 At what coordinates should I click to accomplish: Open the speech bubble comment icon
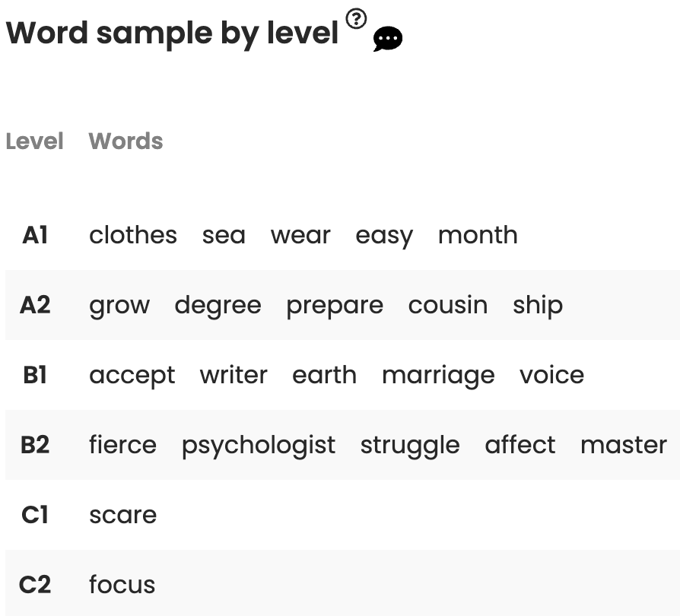pos(388,40)
